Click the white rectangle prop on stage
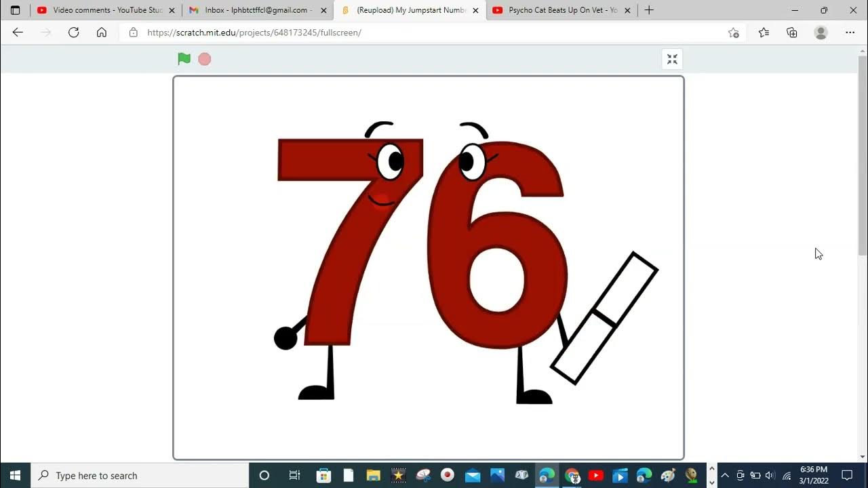868x488 pixels. point(605,319)
